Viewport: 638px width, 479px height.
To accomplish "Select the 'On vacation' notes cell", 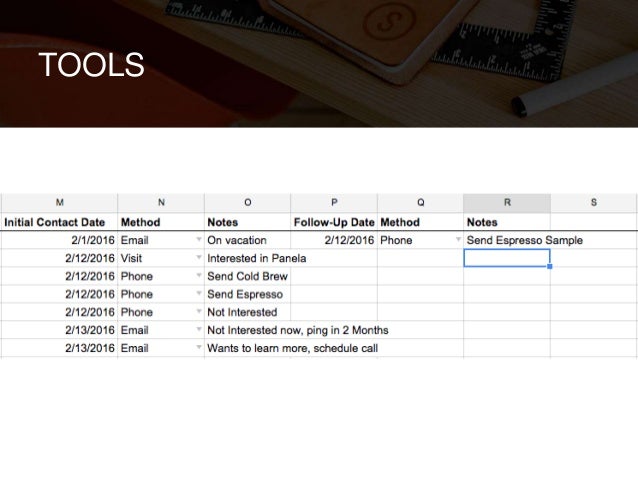I will click(247, 240).
